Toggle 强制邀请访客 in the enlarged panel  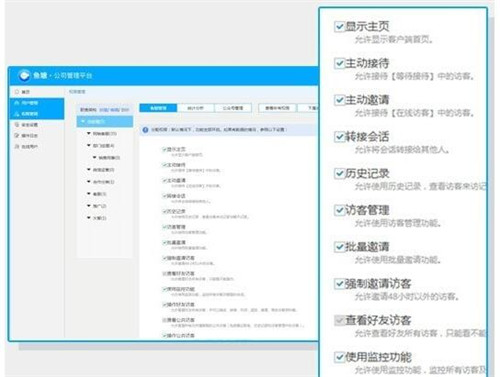pos(339,284)
